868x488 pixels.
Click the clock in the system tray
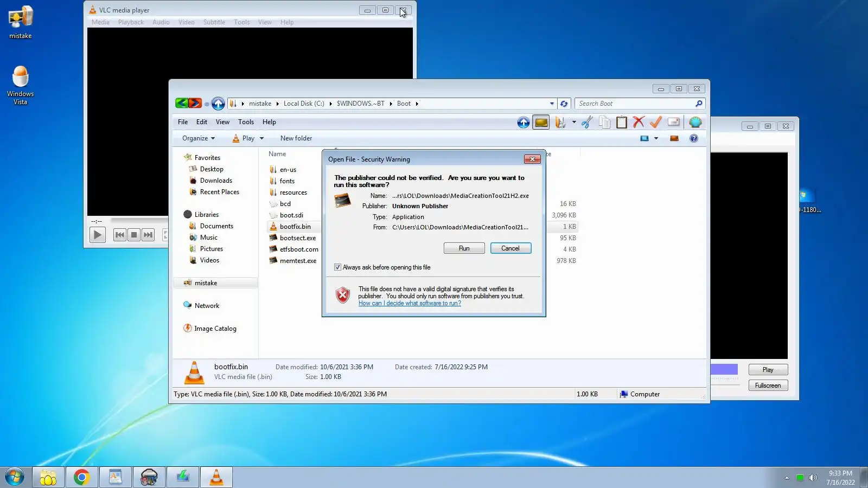click(840, 478)
